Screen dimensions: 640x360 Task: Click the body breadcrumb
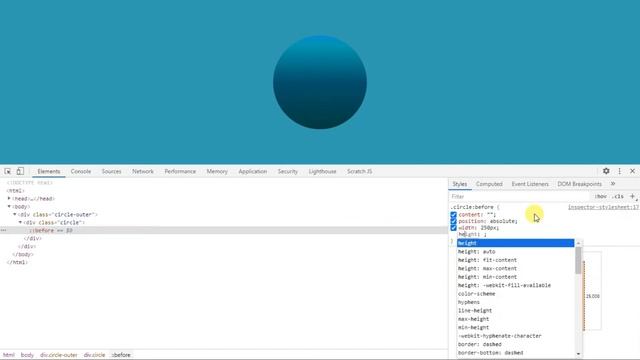[x=27, y=355]
